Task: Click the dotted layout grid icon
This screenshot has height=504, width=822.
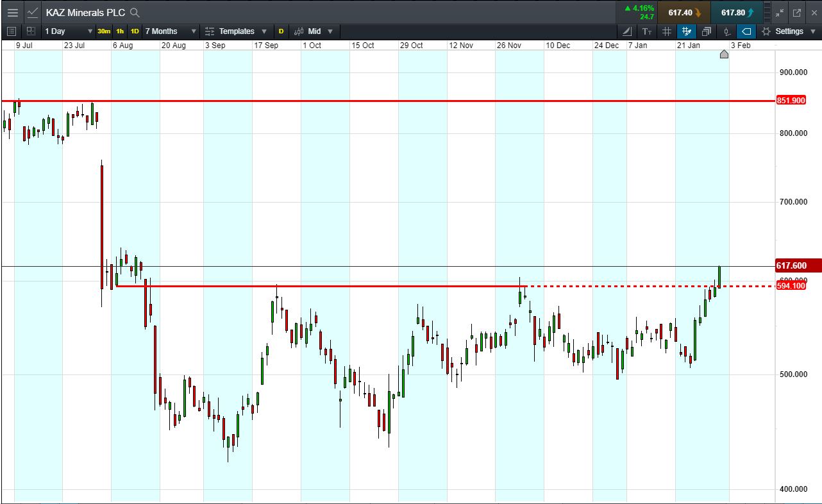Action: pyautogui.click(x=31, y=31)
